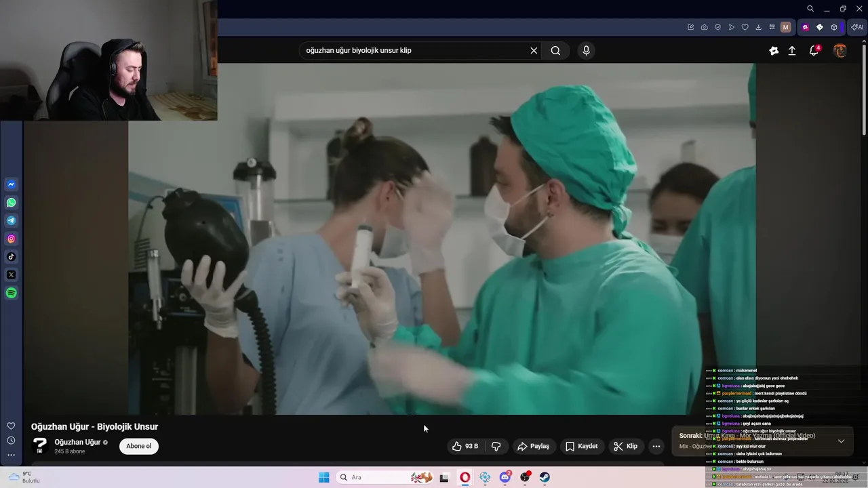Viewport: 868px width, 488px height.
Task: Open Instagram in the Opera sidebar
Action: click(x=12, y=239)
